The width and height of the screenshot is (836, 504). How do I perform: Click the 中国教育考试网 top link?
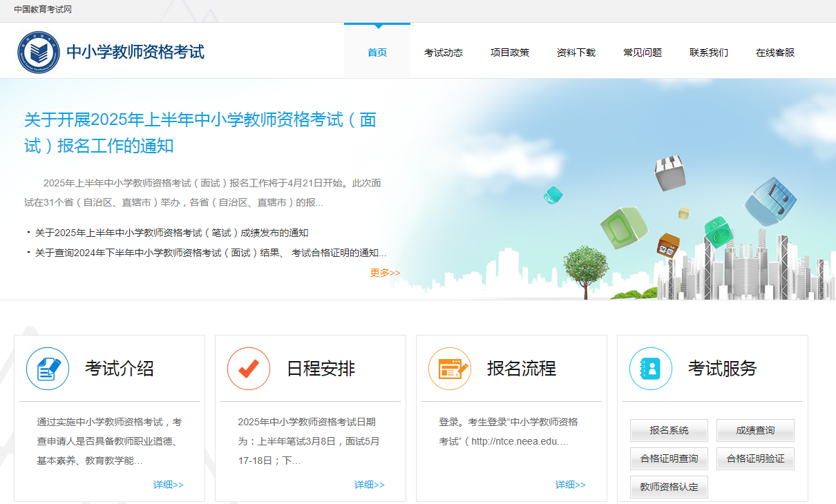pos(43,10)
